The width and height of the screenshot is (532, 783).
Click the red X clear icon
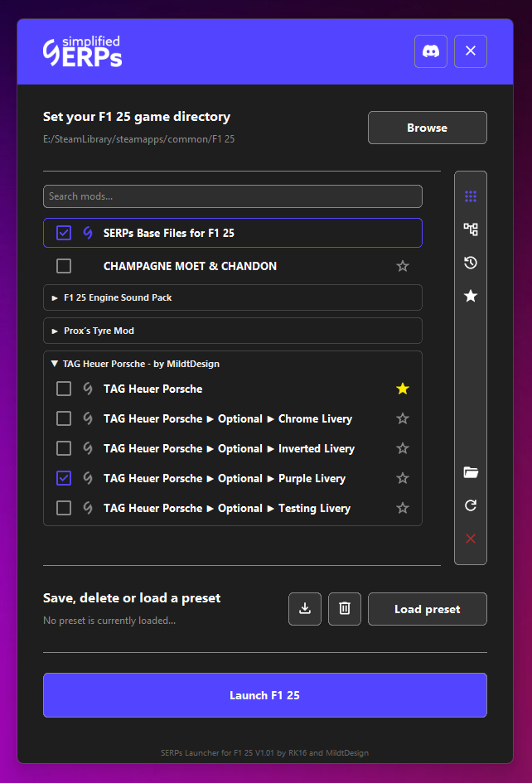coord(471,539)
